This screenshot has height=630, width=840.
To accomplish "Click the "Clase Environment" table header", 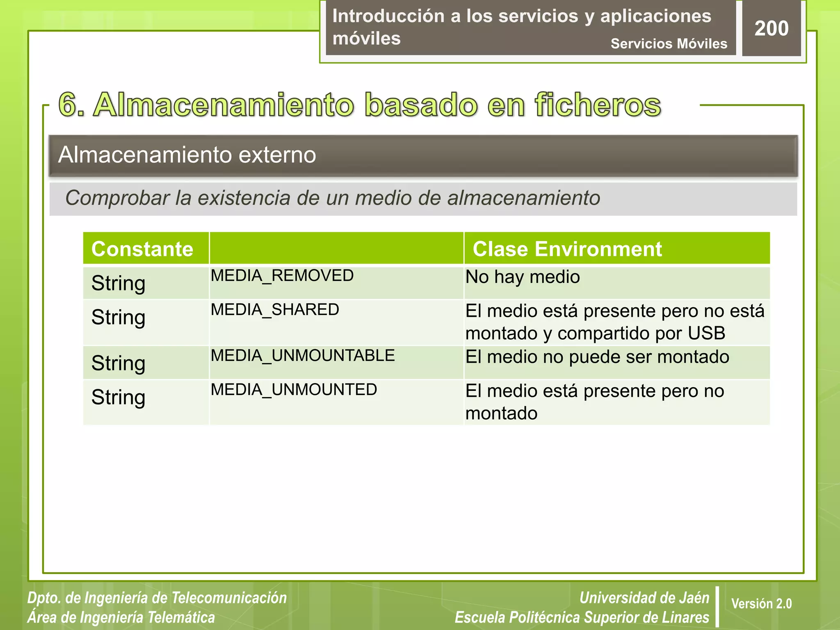I will click(x=617, y=249).
